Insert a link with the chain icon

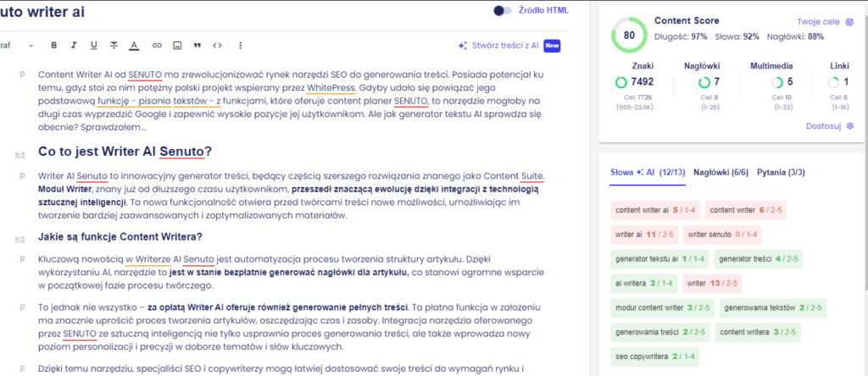(157, 46)
